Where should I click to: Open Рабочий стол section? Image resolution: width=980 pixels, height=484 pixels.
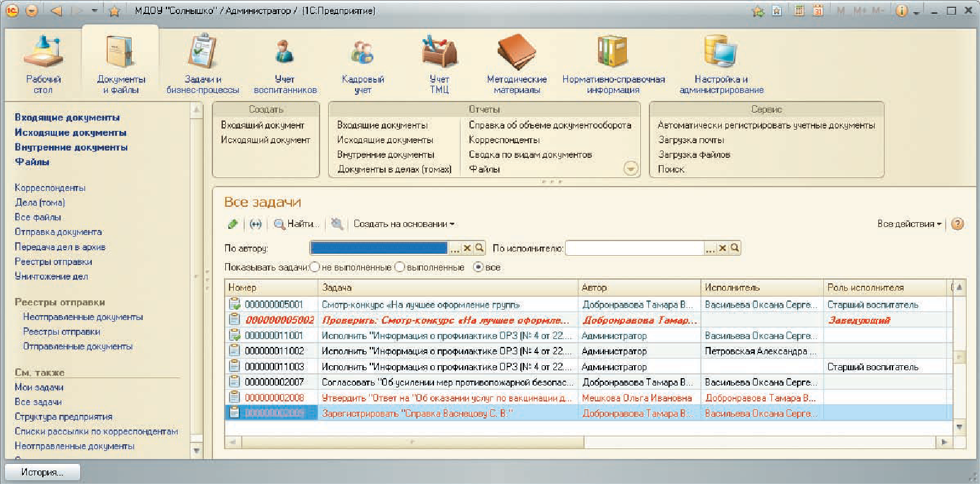click(x=43, y=64)
